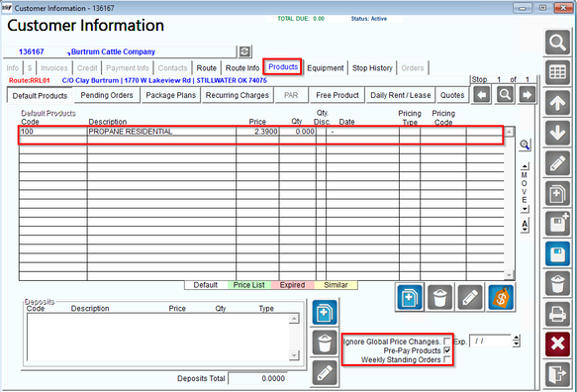Click small product lookup magnifier beside grid

(x=525, y=145)
